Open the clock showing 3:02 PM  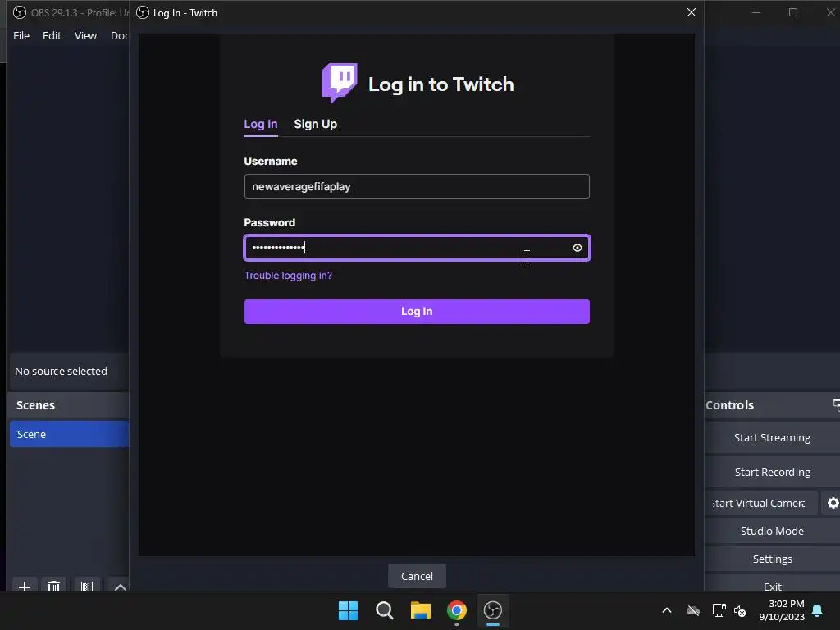(782, 610)
